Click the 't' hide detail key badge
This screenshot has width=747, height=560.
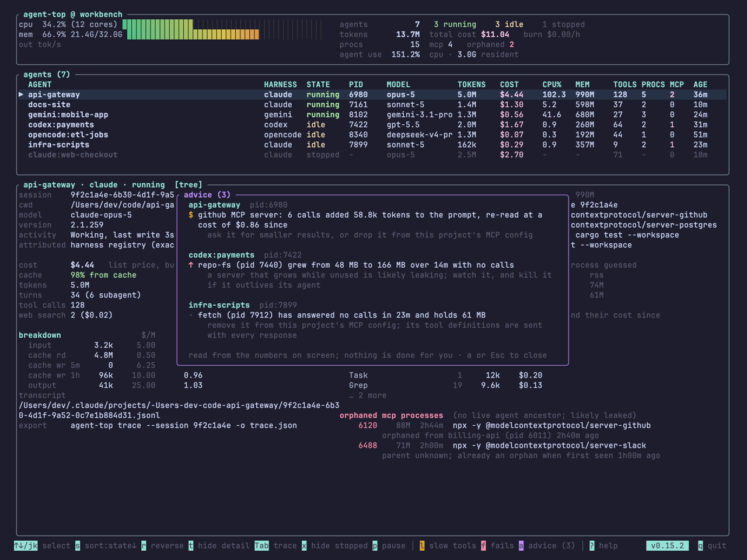coord(191,546)
